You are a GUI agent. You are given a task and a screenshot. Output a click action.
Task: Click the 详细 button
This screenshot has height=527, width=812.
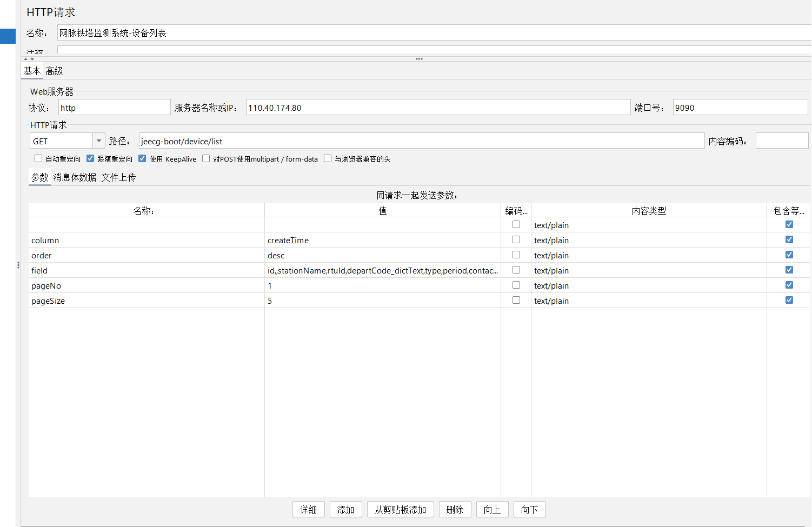tap(309, 510)
